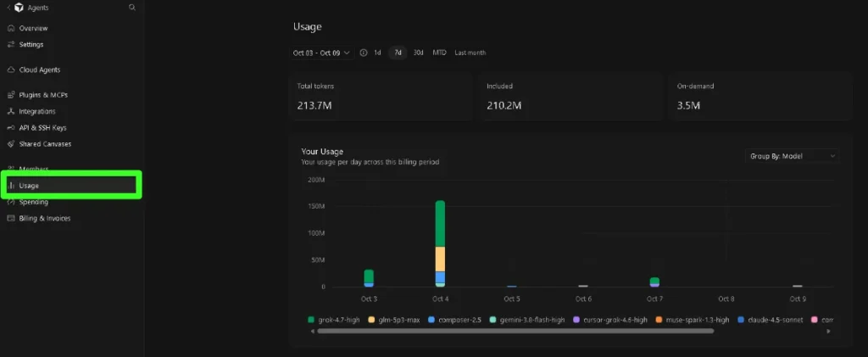Image resolution: width=868 pixels, height=357 pixels.
Task: Click the 200M axis label
Action: [316, 179]
